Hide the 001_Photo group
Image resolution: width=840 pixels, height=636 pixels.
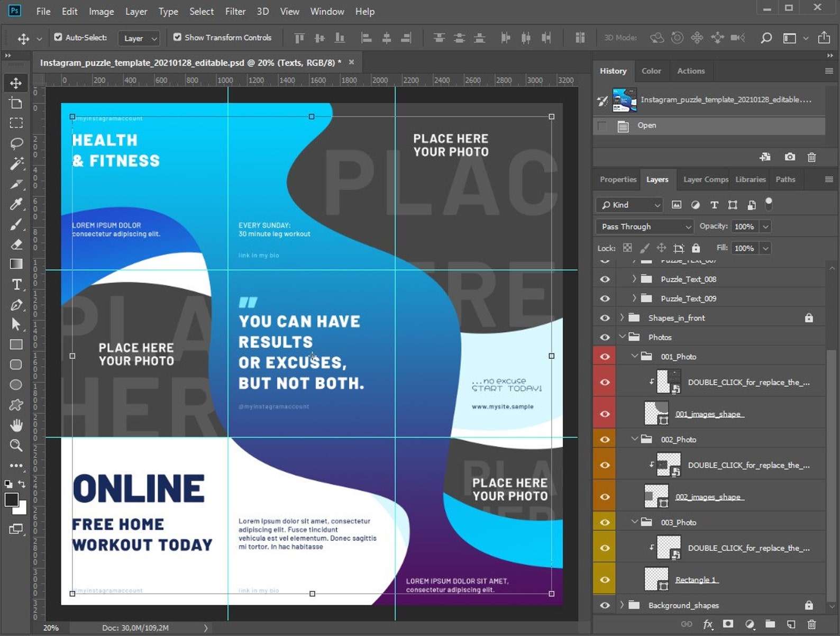605,357
